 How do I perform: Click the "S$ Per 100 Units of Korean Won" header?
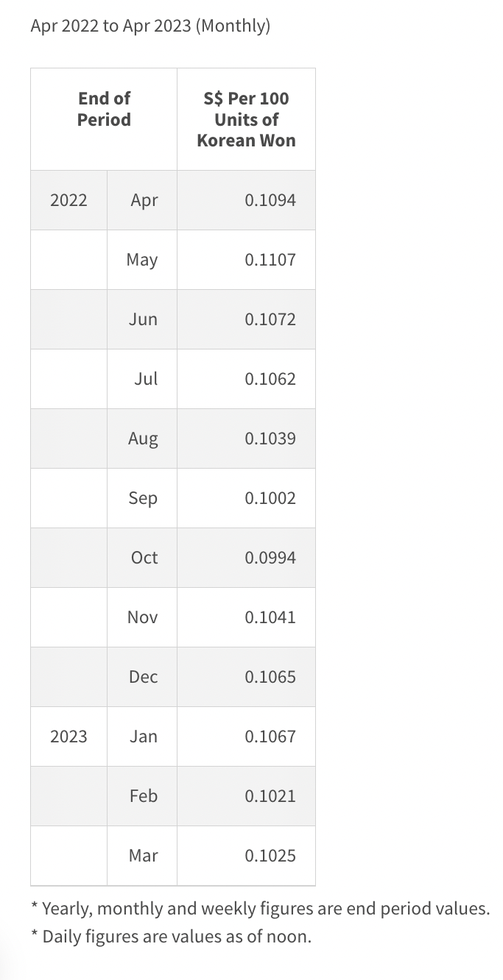tap(246, 119)
